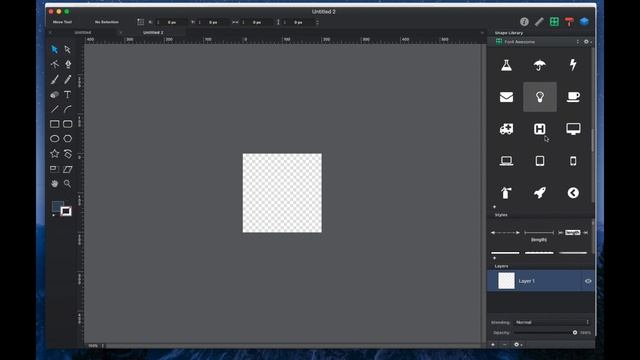Select the Rectangle tool
The height and width of the screenshot is (360, 640).
coord(54,124)
